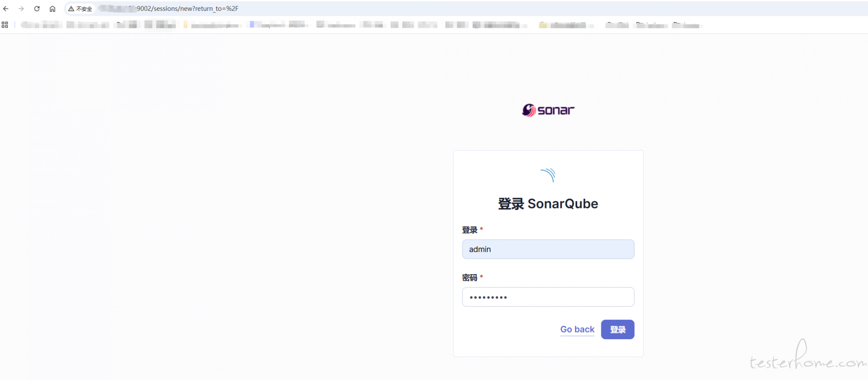Go back to the previous page
This screenshot has height=380, width=868.
click(x=6, y=9)
